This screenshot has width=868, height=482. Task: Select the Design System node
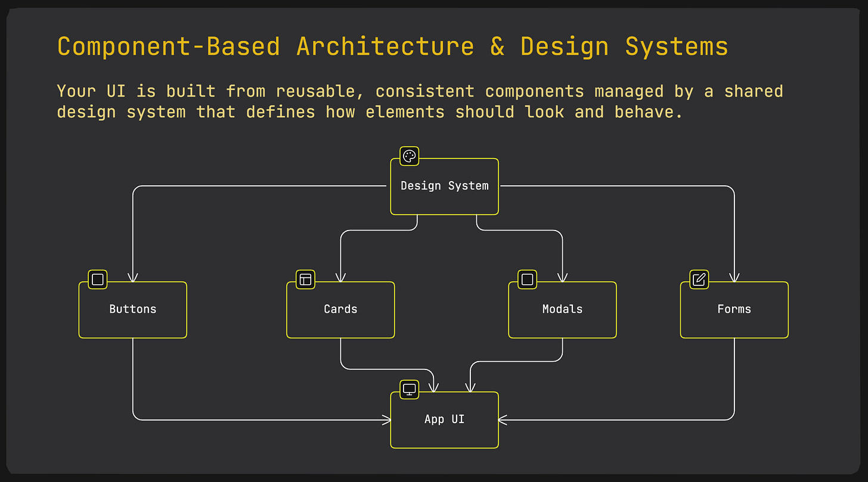pos(444,186)
